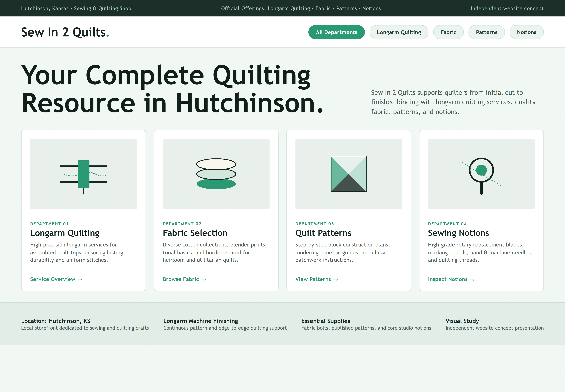Select the Notions filter pill
This screenshot has height=392, width=565.
tap(526, 32)
